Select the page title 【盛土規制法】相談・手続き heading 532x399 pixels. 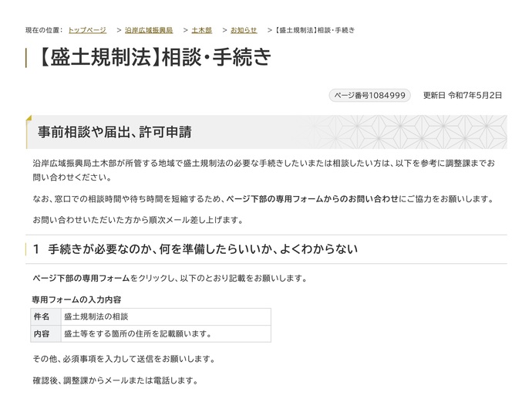(x=155, y=57)
